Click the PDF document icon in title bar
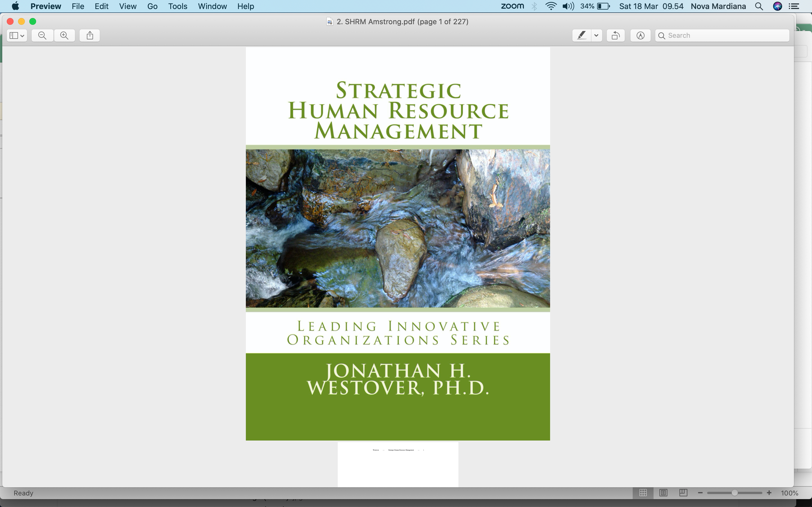Image resolution: width=812 pixels, height=507 pixels. coord(330,22)
